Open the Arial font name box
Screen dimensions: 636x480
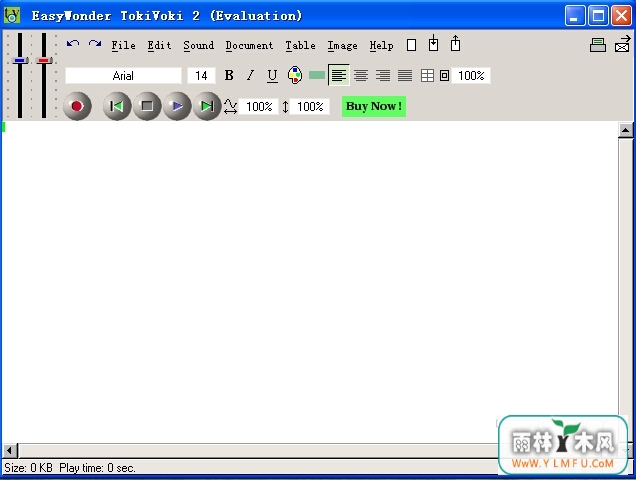pos(123,75)
